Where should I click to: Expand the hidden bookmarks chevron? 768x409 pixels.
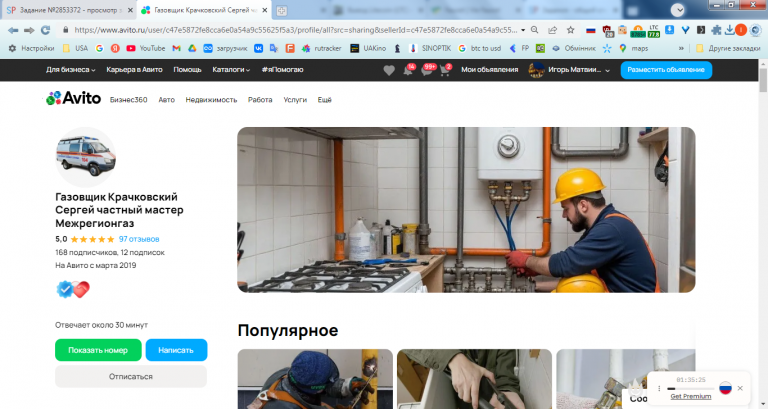tap(681, 48)
